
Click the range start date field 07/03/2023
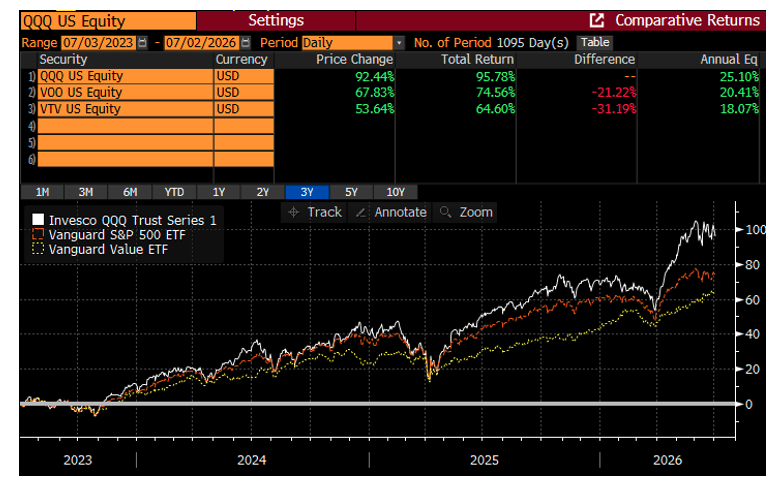(98, 42)
